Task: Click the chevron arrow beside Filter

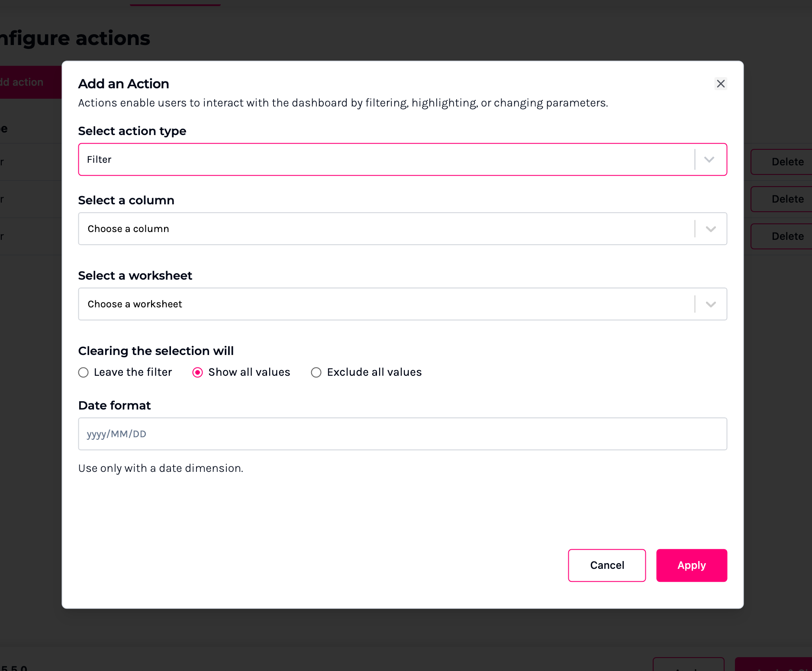Action: (x=709, y=160)
